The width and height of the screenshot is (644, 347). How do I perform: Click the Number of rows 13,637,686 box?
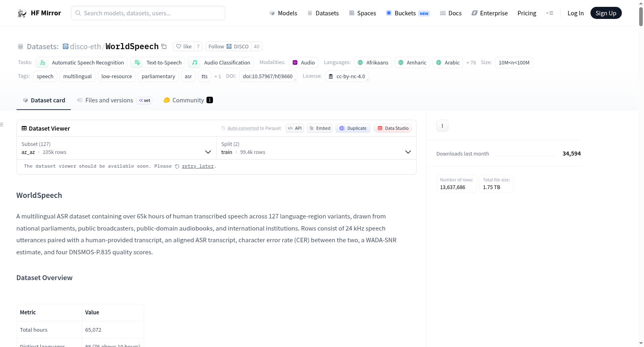point(457,183)
